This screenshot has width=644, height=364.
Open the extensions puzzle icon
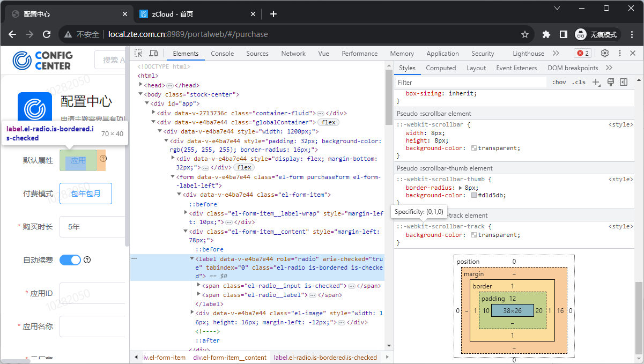[x=546, y=34]
